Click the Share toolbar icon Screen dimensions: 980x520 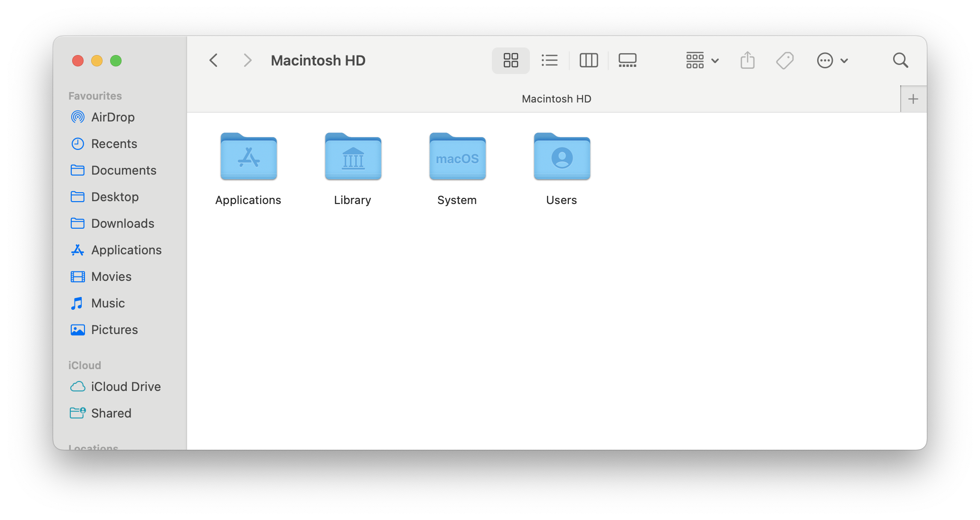click(747, 60)
